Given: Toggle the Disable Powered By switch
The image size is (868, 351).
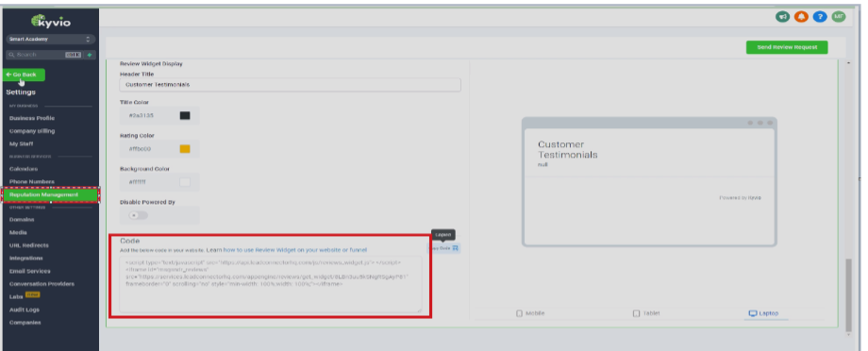Looking at the screenshot, I should coord(139,215).
